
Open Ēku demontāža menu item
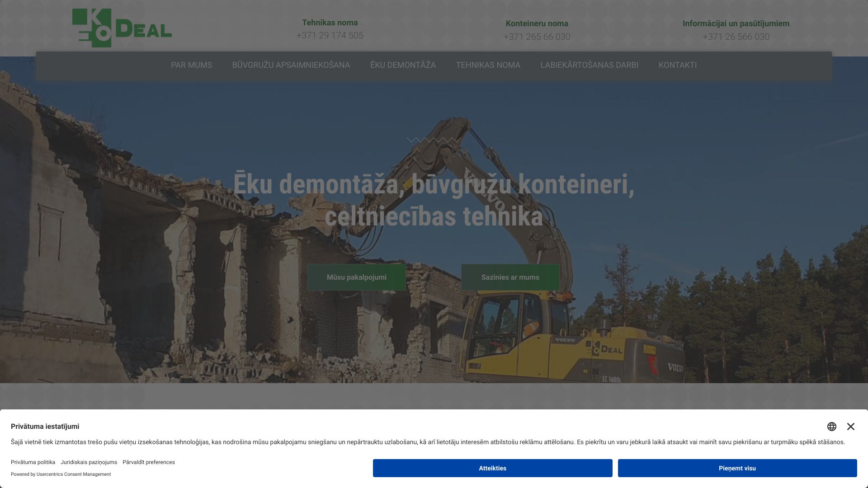pyautogui.click(x=403, y=65)
